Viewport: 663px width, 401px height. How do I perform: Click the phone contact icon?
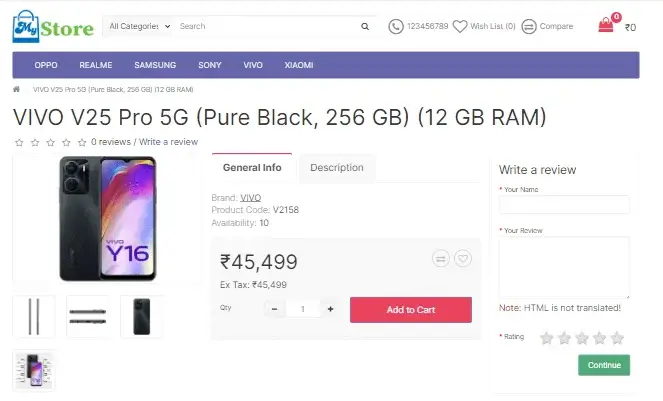coord(396,26)
